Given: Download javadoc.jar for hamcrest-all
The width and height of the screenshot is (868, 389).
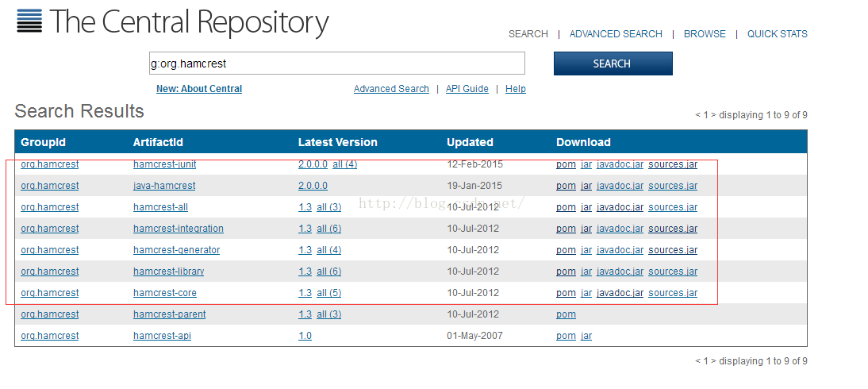Looking at the screenshot, I should (x=620, y=207).
